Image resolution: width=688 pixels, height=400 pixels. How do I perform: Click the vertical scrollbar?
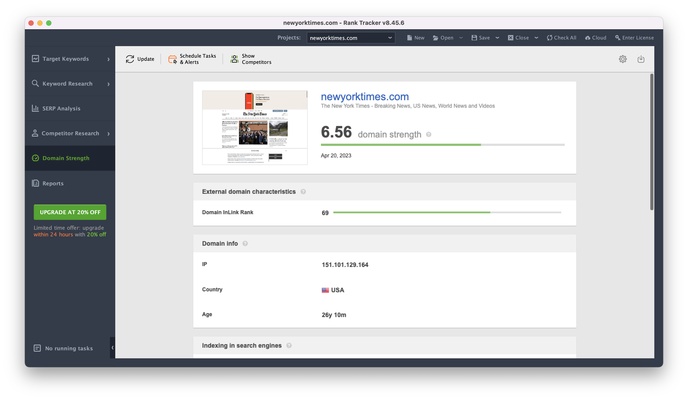652,142
